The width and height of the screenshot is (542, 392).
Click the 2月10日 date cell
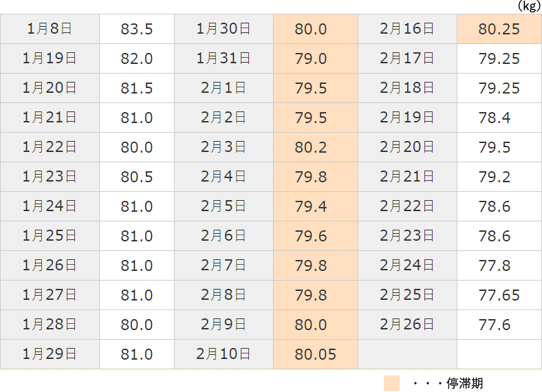(x=223, y=354)
